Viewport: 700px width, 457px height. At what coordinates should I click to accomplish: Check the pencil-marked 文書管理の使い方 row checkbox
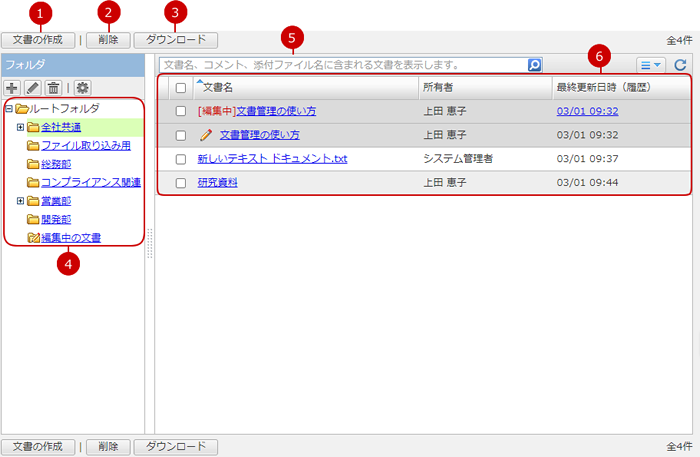(x=181, y=135)
